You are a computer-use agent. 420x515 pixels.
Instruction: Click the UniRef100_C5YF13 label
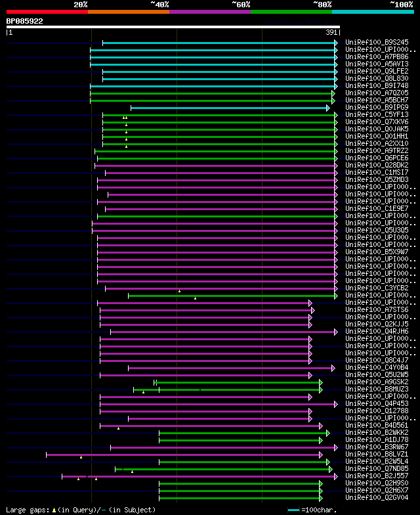tap(377, 114)
